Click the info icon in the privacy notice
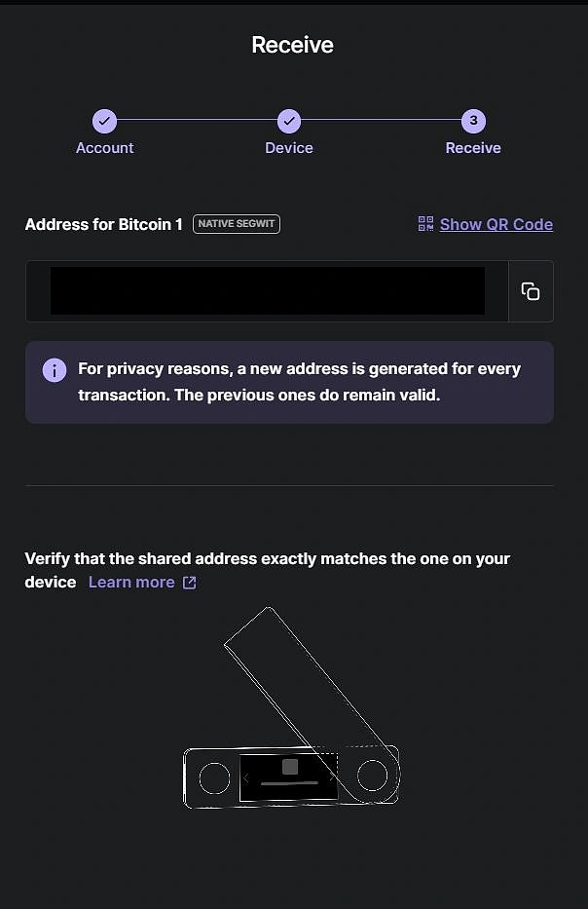588x909 pixels. pyautogui.click(x=54, y=370)
